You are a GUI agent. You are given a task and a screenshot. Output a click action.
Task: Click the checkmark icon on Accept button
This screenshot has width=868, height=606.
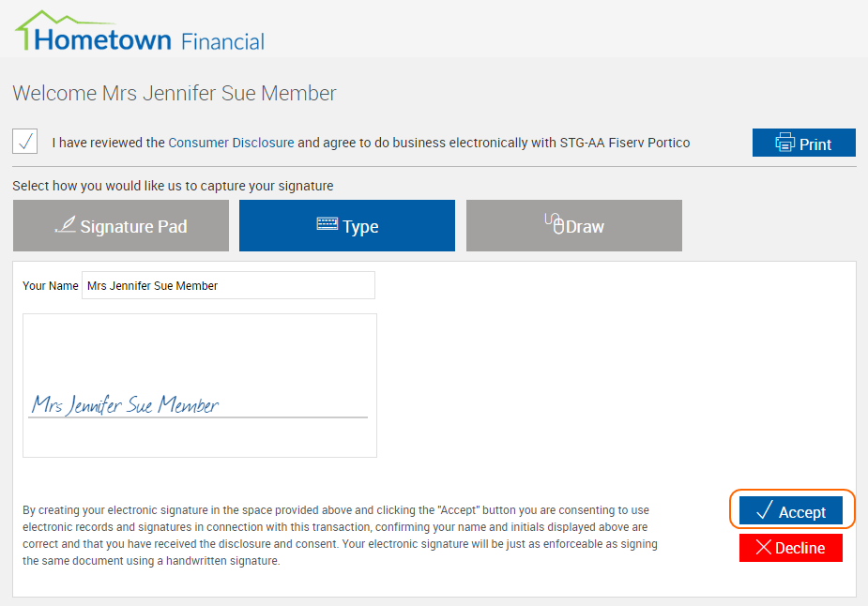point(765,509)
